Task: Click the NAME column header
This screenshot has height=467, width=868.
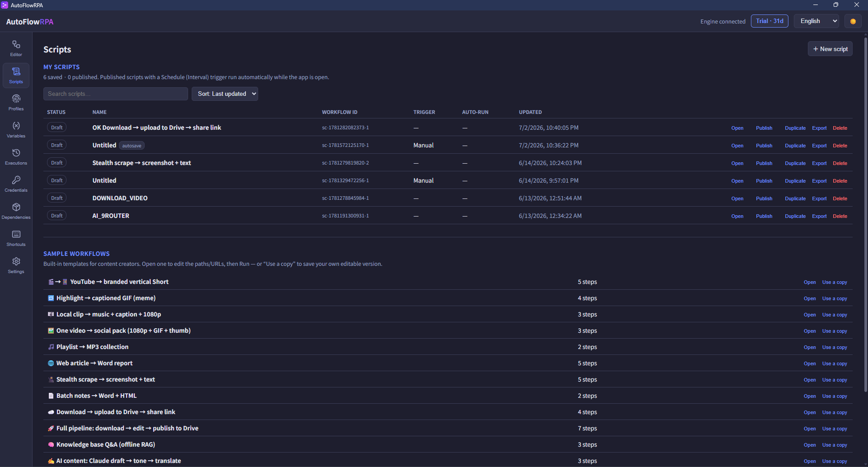Action: [x=99, y=112]
